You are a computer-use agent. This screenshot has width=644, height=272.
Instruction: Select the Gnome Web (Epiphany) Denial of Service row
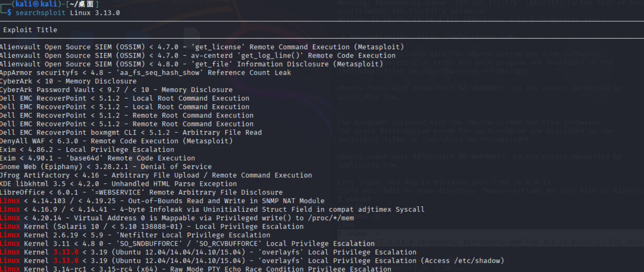coord(106,167)
